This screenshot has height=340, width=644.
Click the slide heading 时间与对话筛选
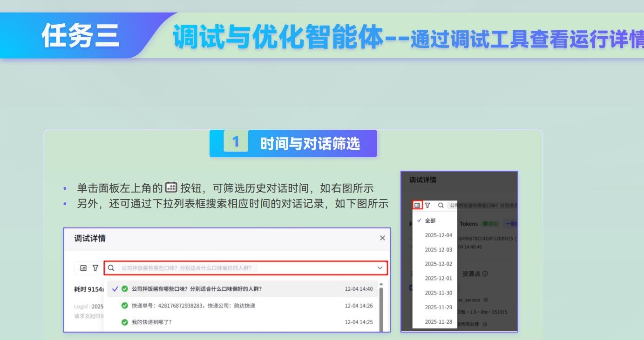[x=310, y=144]
